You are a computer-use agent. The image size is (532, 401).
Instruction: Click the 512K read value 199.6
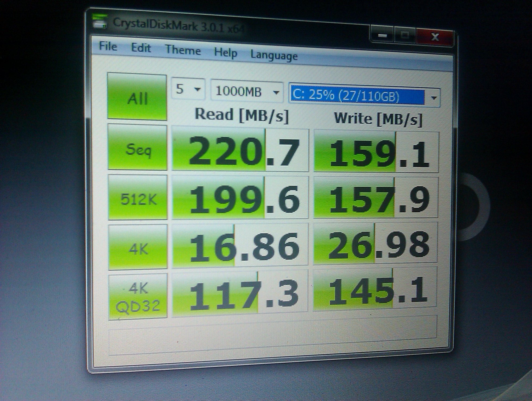tap(240, 198)
